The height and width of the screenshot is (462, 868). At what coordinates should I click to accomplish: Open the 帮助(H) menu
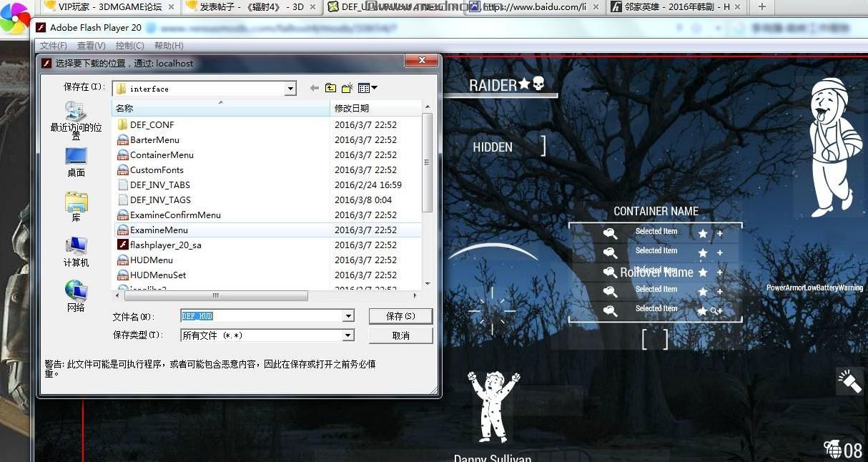click(x=168, y=46)
